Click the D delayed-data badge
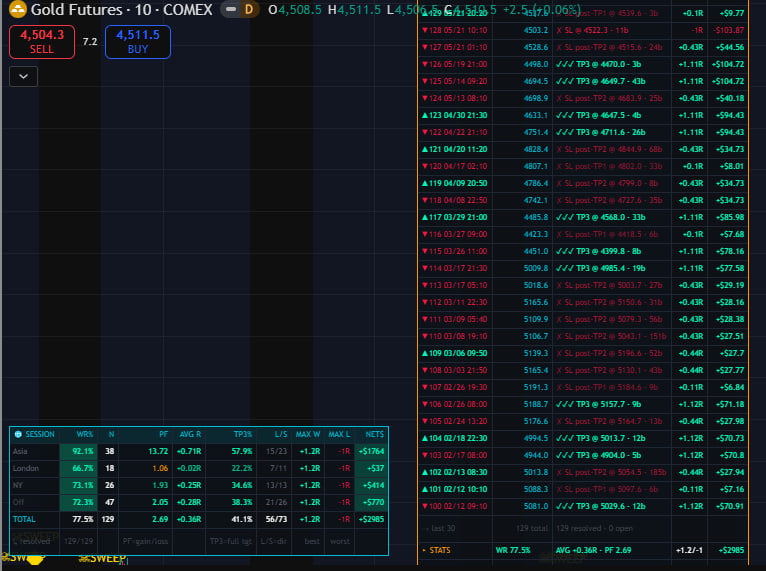The image size is (766, 571). tap(249, 9)
